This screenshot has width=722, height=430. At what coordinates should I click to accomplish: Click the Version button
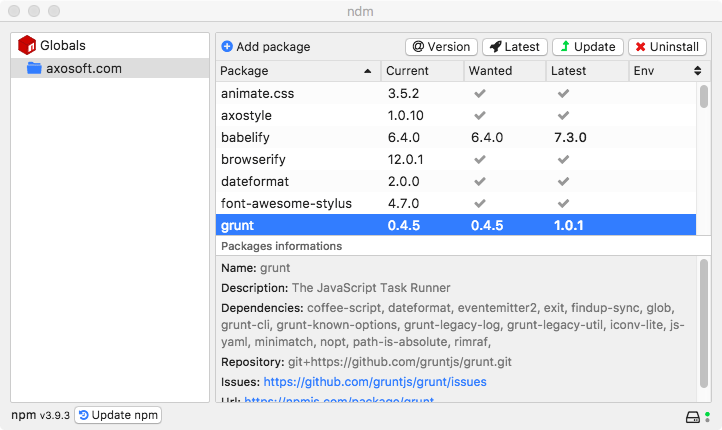pos(441,46)
